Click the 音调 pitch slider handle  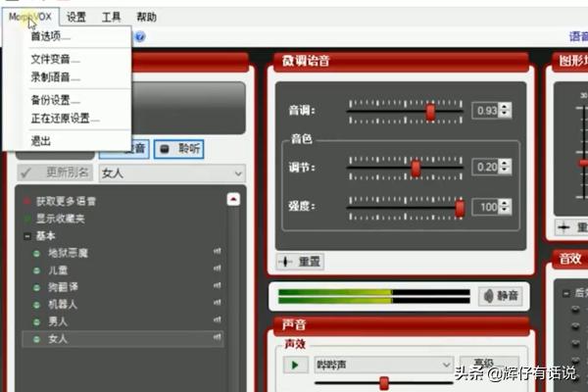coord(431,112)
